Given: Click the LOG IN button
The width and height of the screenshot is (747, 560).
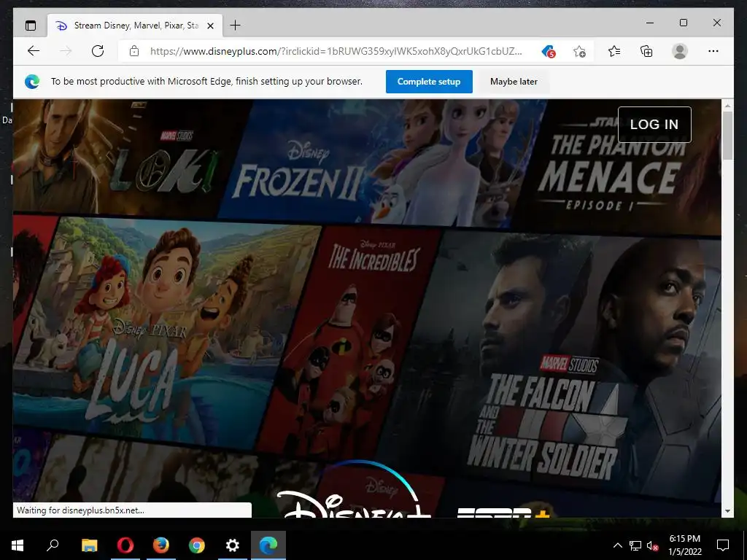Looking at the screenshot, I should click(654, 124).
